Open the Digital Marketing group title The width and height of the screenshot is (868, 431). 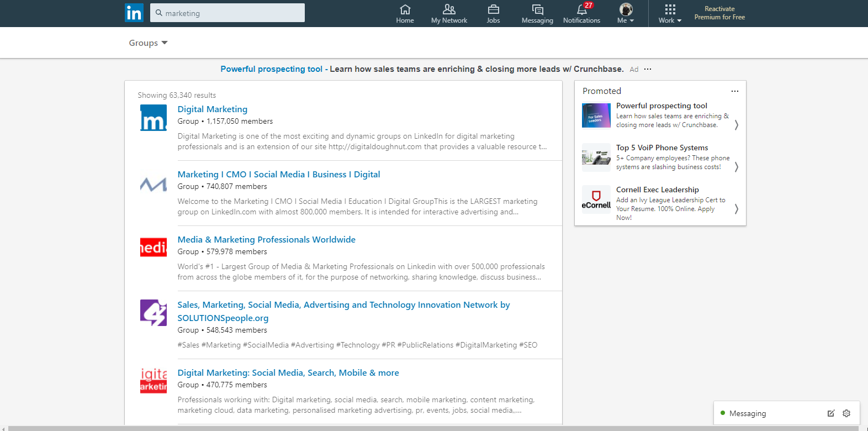212,109
